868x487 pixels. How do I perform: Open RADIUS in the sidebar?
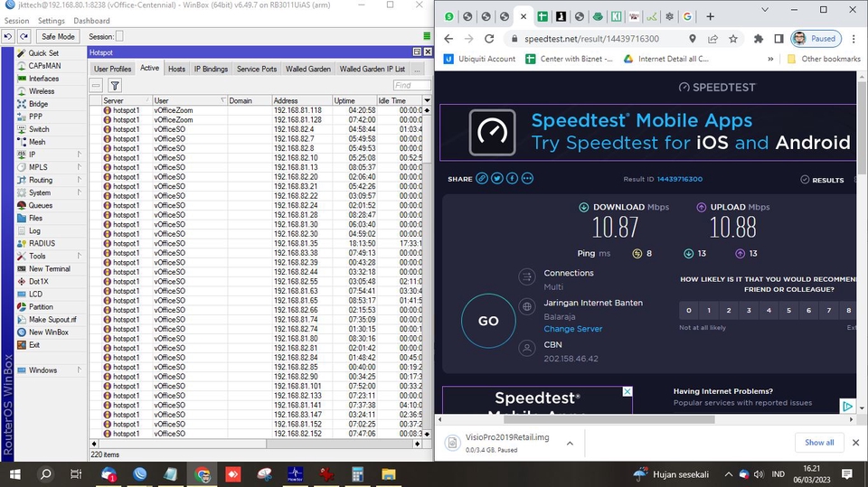42,244
